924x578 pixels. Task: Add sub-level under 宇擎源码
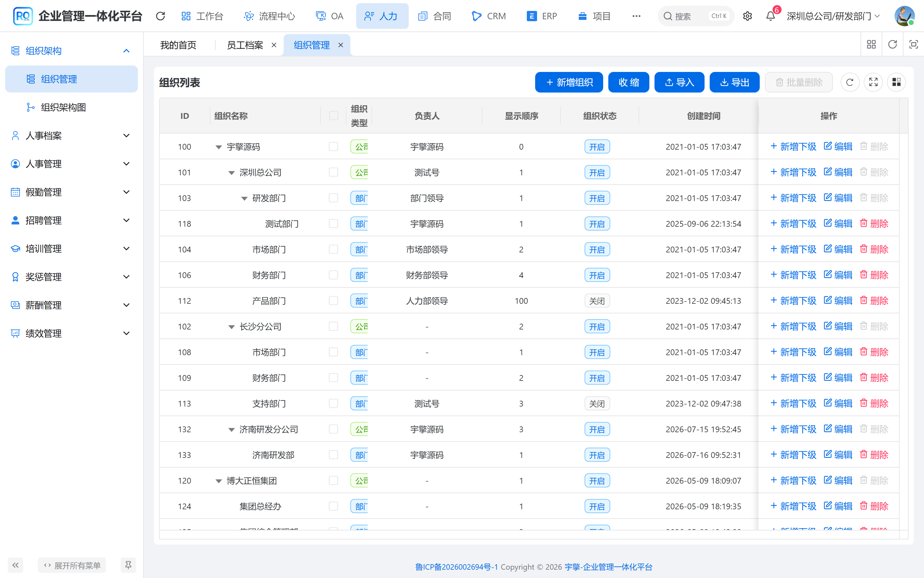pyautogui.click(x=793, y=147)
